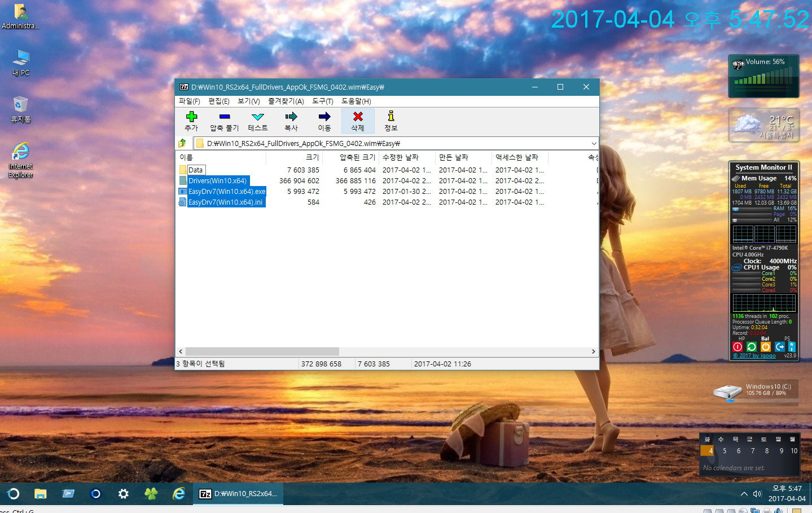Sort by the Name (이름) column header
Viewport: 812px width, 513px height.
tap(221, 157)
